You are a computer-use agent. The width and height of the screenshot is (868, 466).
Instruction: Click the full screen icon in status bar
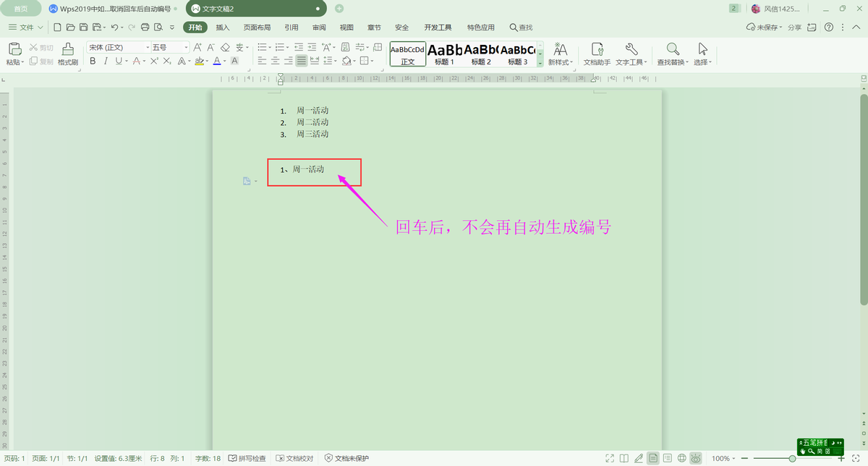click(x=610, y=458)
